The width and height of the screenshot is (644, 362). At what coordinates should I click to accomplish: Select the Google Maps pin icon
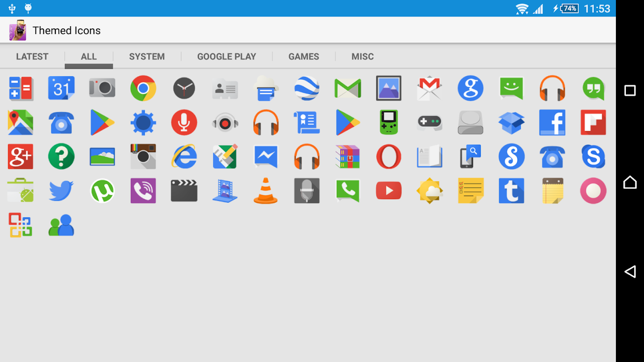click(20, 122)
